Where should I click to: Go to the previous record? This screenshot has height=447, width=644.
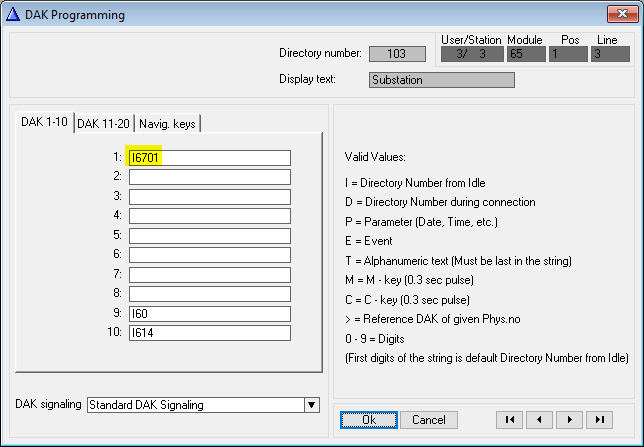point(539,419)
